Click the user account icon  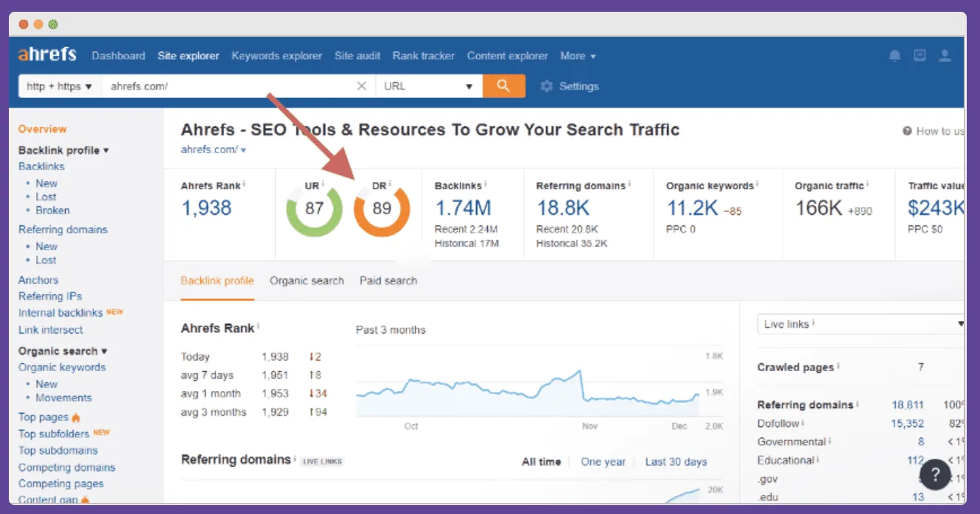point(945,55)
